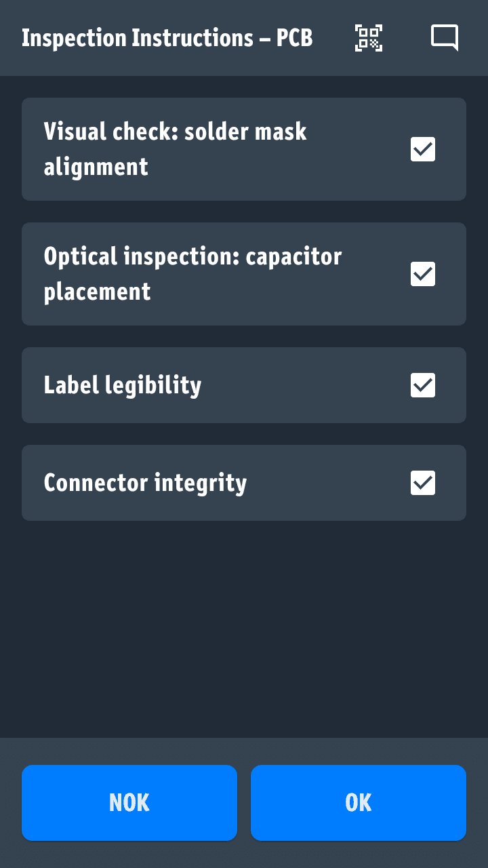488x868 pixels.
Task: Reject inspection by tapping NOK
Action: (129, 803)
